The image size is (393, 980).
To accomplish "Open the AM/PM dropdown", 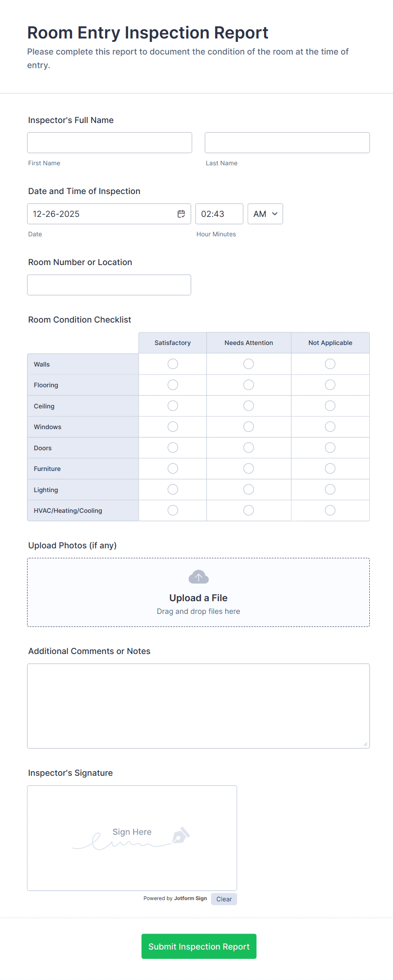I will [x=265, y=214].
